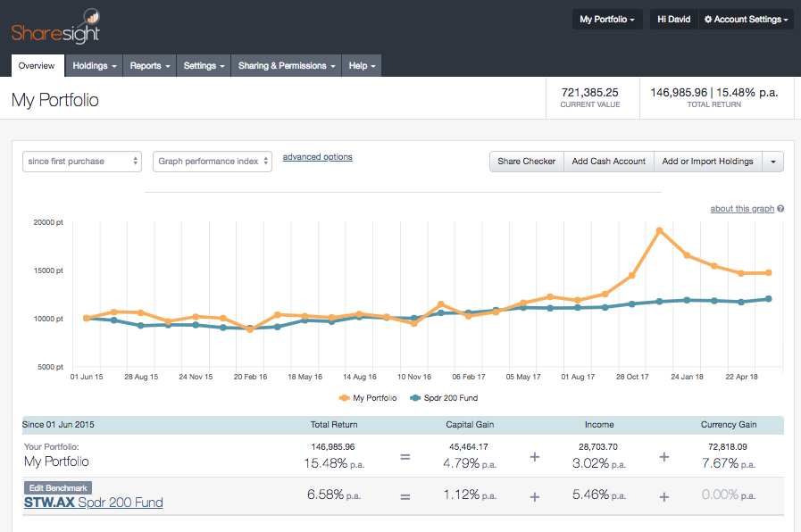Open the Holdings menu tab
801x532 pixels.
click(x=94, y=66)
